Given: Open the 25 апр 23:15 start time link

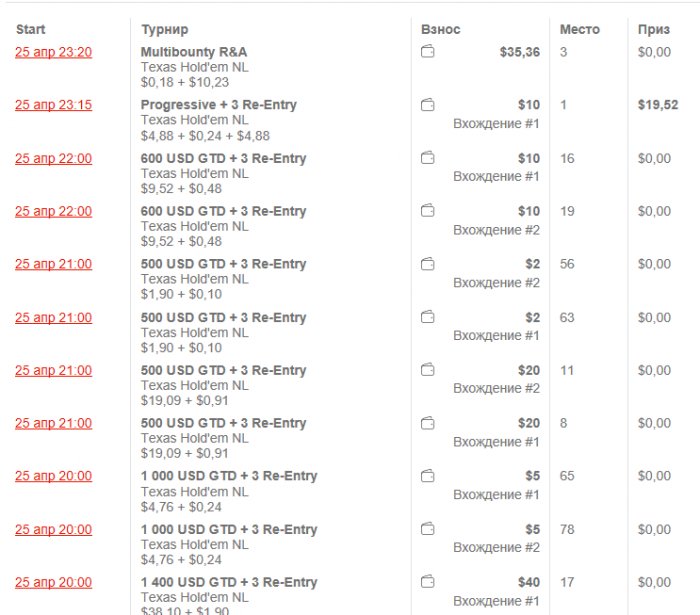Looking at the screenshot, I should pos(53,105).
